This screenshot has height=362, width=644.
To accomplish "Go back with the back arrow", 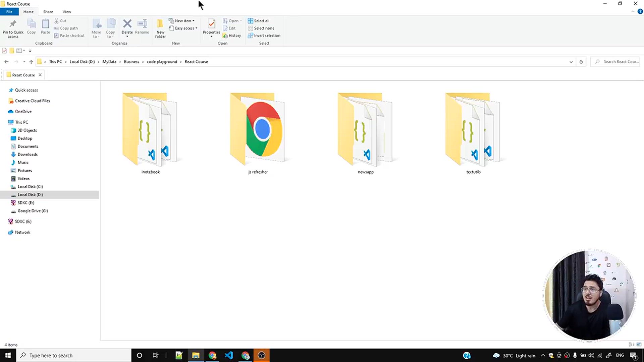I will [6, 62].
